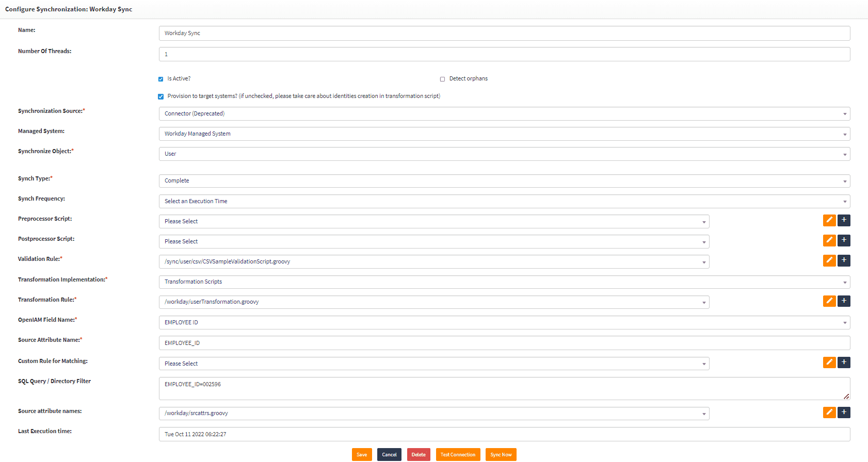Open the Synchronization Source dropdown

pos(504,114)
